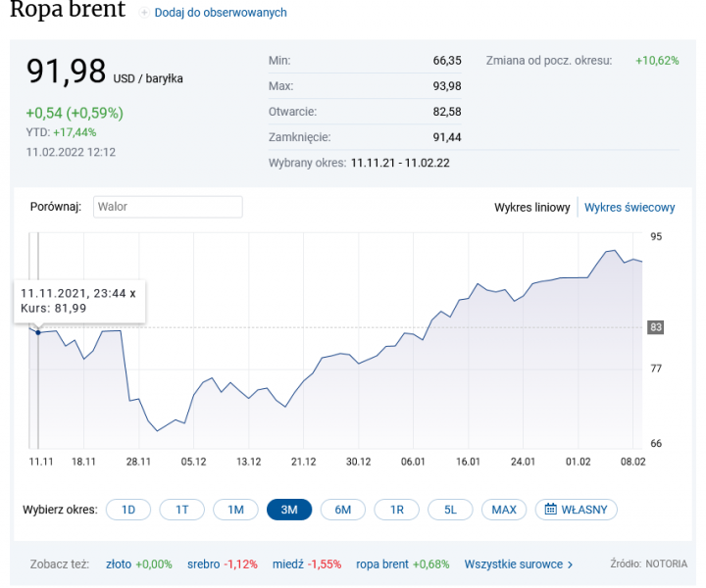Viewport: 706px width, 588px height.
Task: Select the active 3M period button
Action: (x=289, y=510)
